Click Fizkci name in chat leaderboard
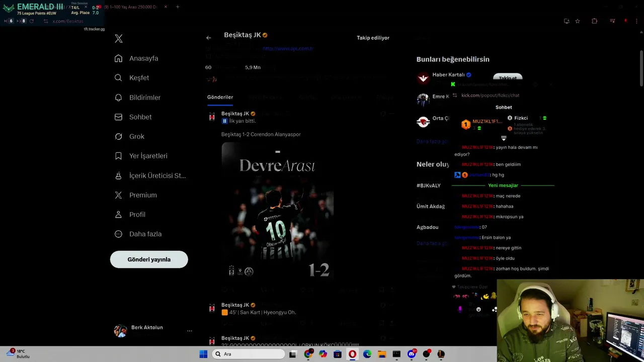Image resolution: width=644 pixels, height=362 pixels. point(521,118)
